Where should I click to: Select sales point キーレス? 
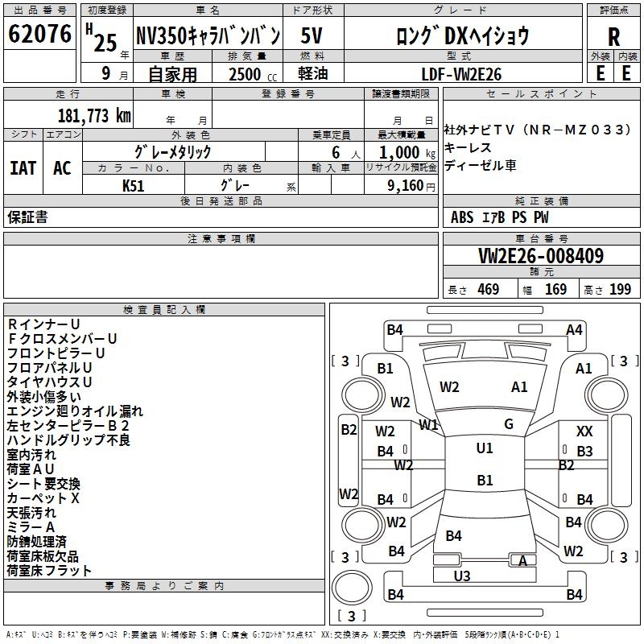point(468,148)
